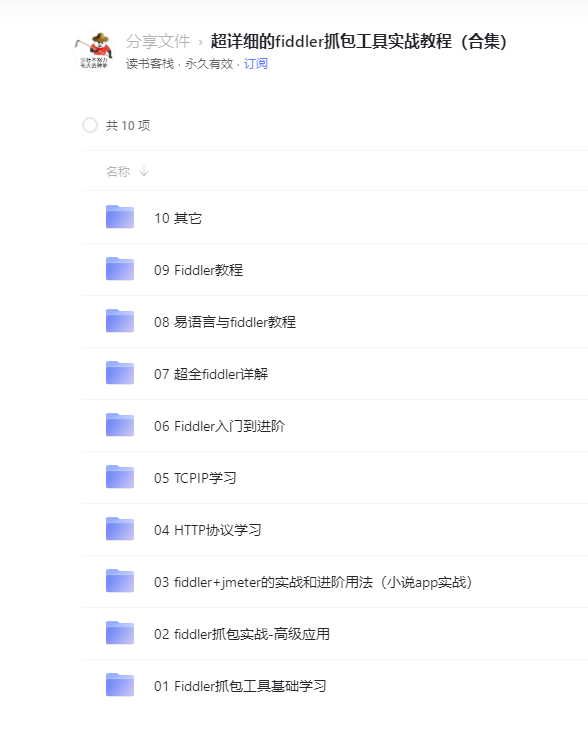This screenshot has height=756, width=588.
Task: Toggle the select-all circle beside 共 10 项
Action: (90, 125)
